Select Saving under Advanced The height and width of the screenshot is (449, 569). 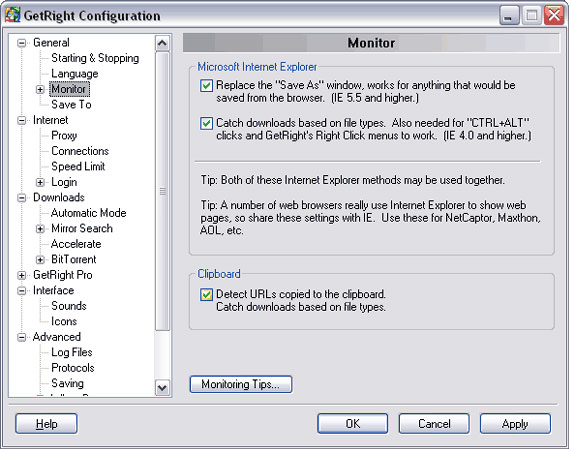pyautogui.click(x=67, y=383)
